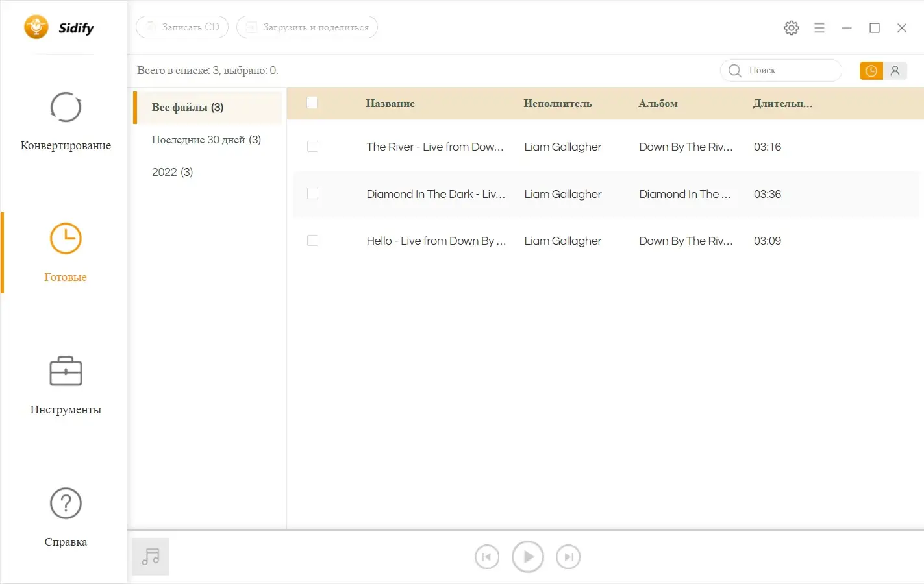The height and width of the screenshot is (584, 924).
Task: Start playback with the play button
Action: coord(528,557)
